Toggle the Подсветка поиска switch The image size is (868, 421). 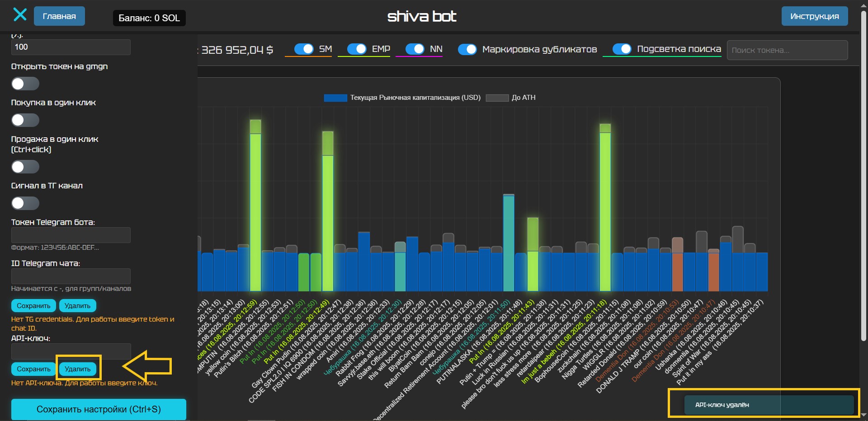622,49
